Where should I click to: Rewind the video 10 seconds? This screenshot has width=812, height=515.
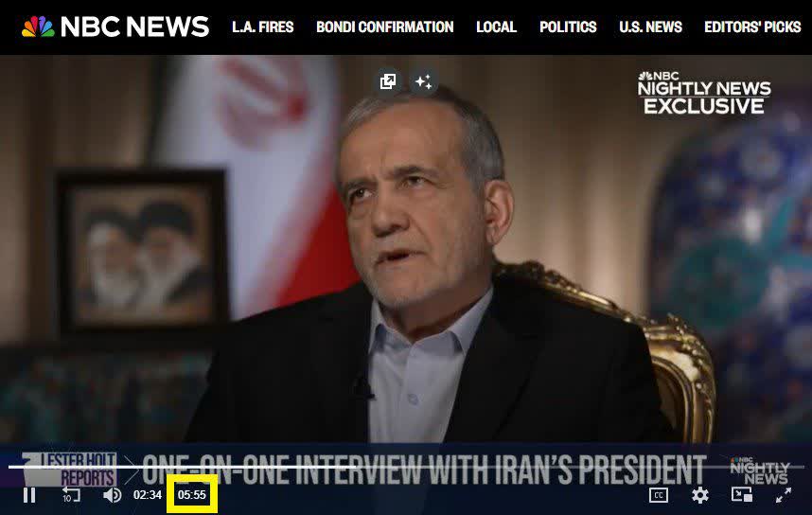(x=71, y=494)
